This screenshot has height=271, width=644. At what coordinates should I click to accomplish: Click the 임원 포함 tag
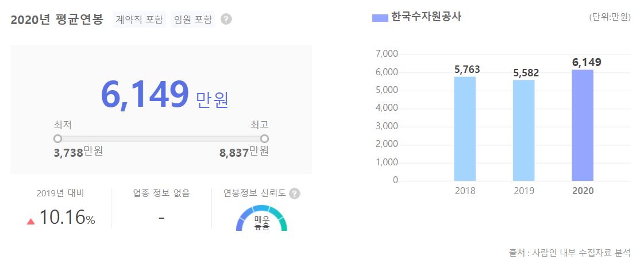[193, 20]
